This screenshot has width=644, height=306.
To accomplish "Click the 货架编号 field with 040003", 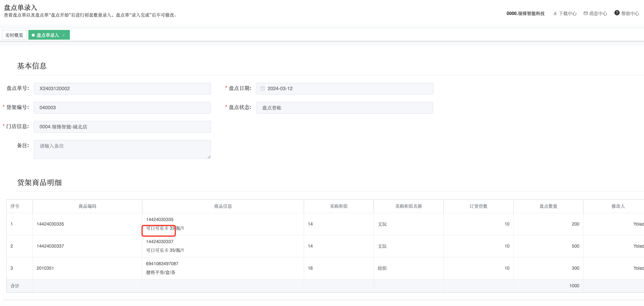I will click(122, 108).
